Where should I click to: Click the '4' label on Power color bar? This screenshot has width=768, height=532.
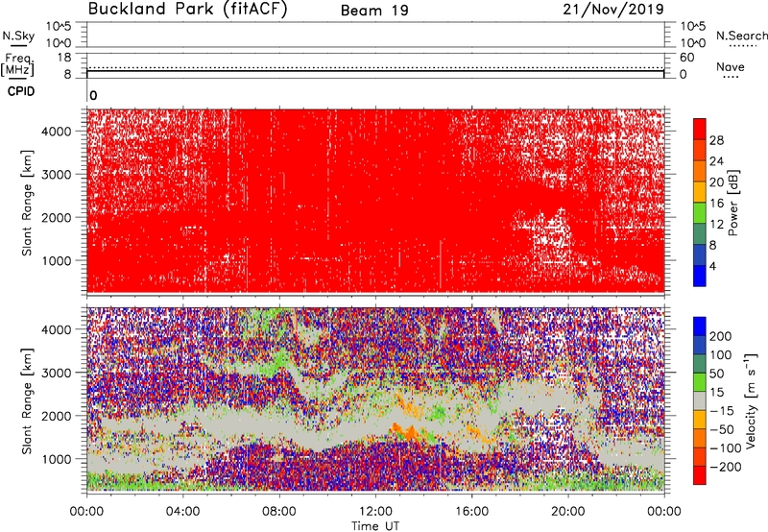pos(712,266)
